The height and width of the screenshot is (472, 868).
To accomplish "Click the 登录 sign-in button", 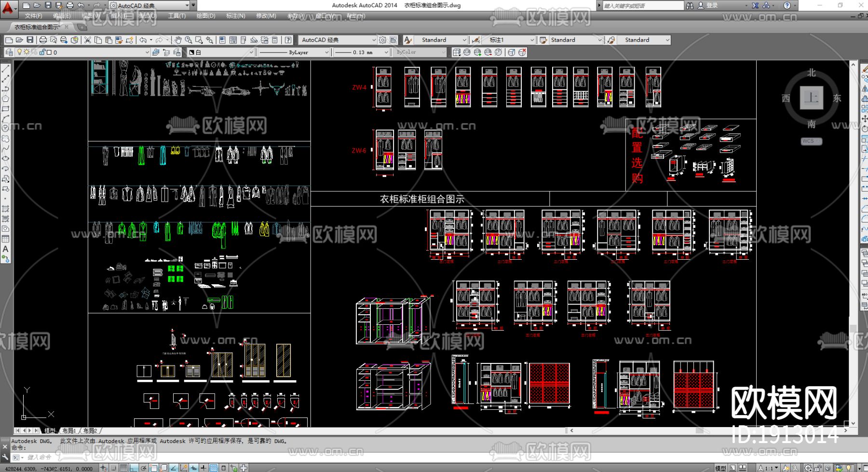I will pos(712,5).
